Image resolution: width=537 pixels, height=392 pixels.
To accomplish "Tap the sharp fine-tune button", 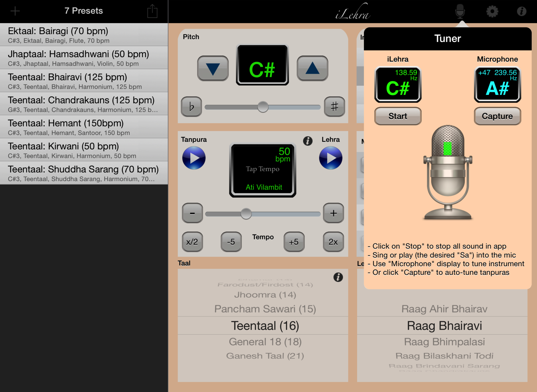I will point(334,107).
